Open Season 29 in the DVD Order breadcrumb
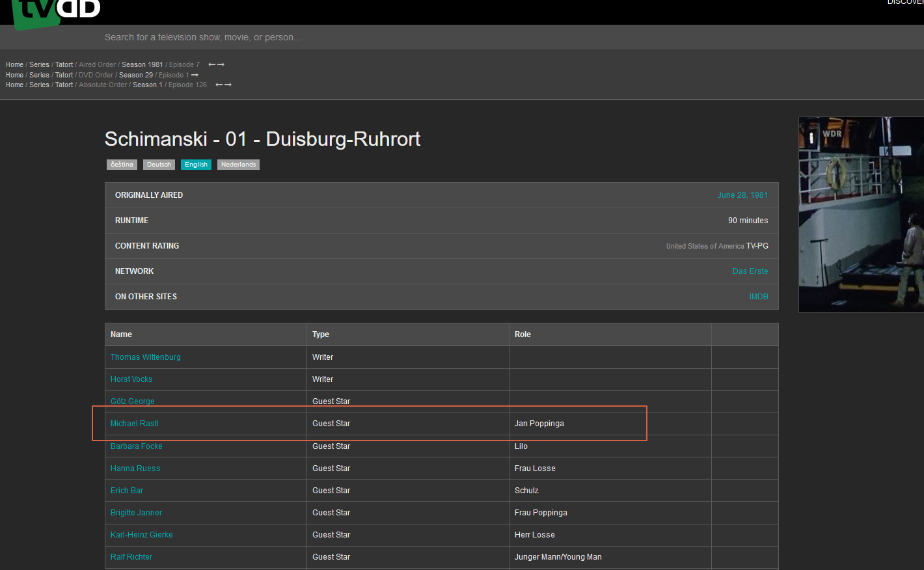Viewport: 924px width, 570px height. (x=135, y=75)
